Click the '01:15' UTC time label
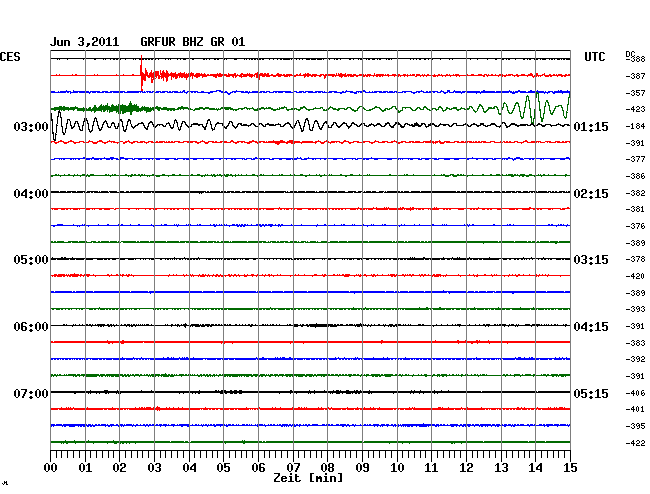 click(591, 126)
